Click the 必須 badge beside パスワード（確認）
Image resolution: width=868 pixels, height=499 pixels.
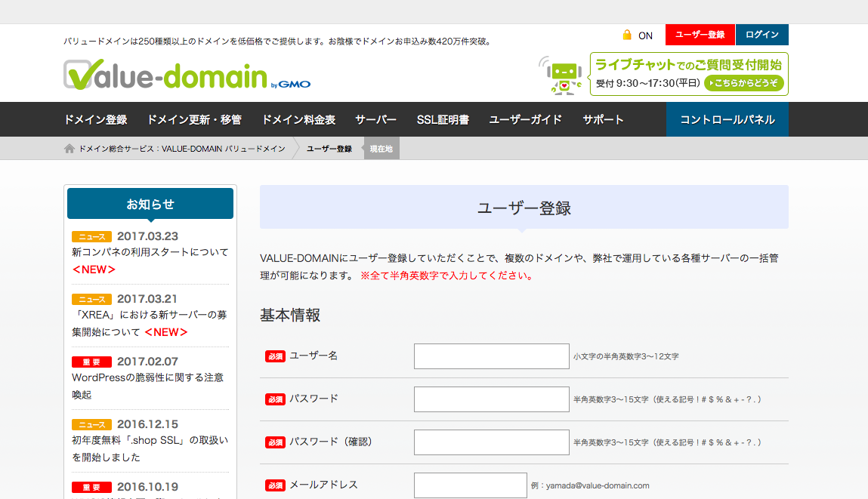(x=275, y=442)
